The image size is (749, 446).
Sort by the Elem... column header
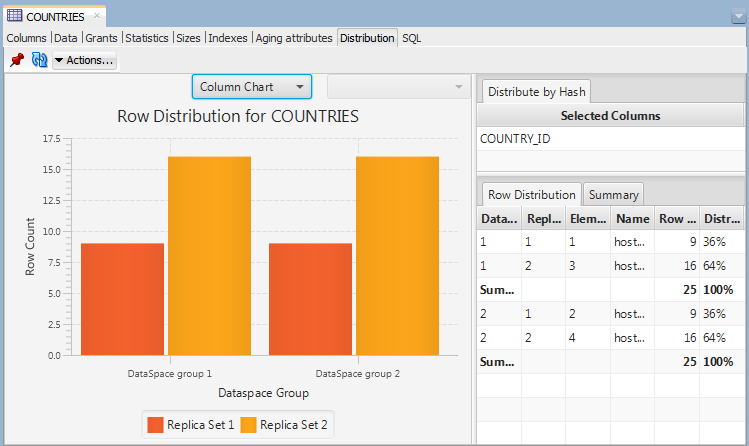click(x=588, y=219)
